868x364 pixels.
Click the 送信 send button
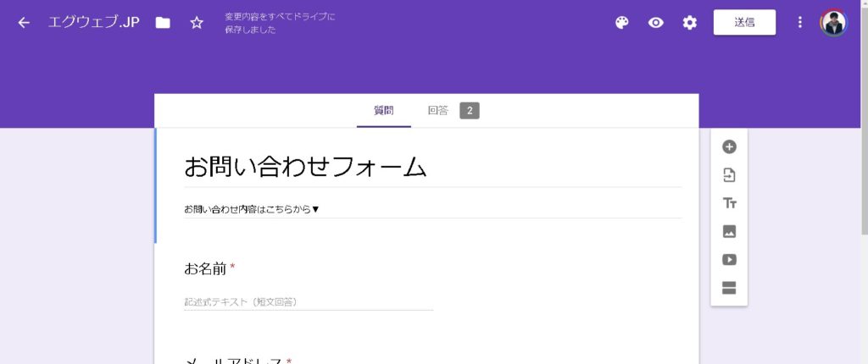click(744, 23)
